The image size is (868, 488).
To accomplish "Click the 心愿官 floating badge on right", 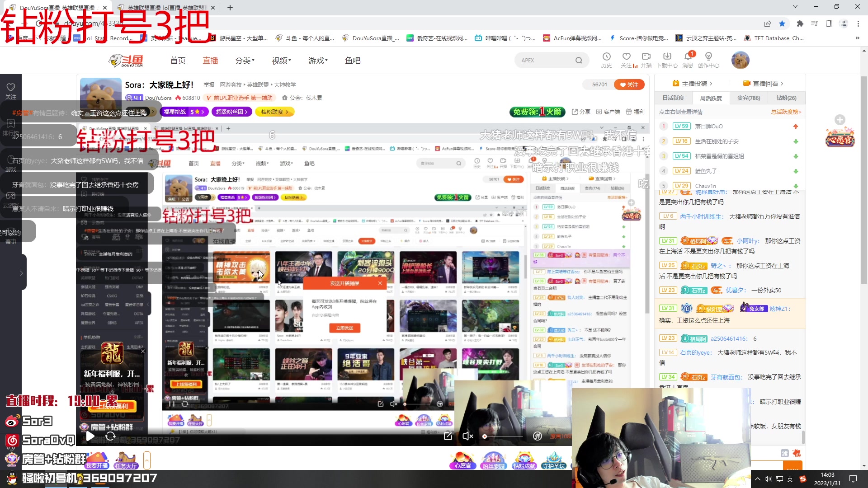I will [x=840, y=137].
